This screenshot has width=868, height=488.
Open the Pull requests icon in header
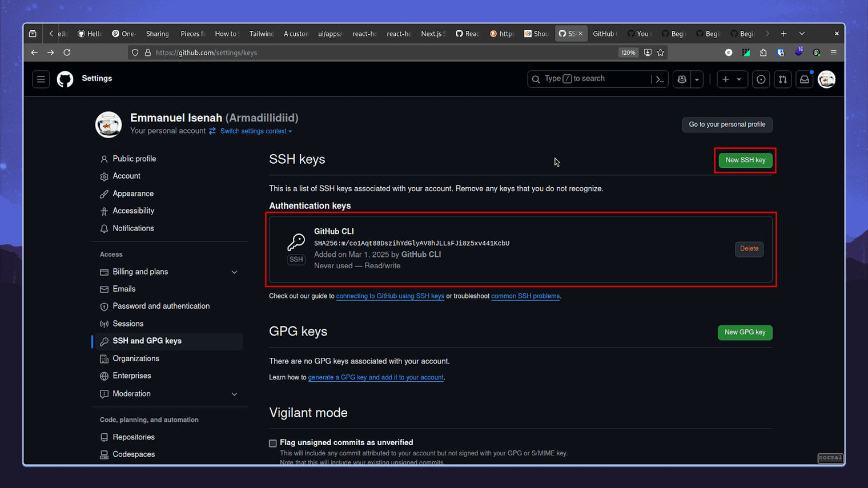[782, 79]
